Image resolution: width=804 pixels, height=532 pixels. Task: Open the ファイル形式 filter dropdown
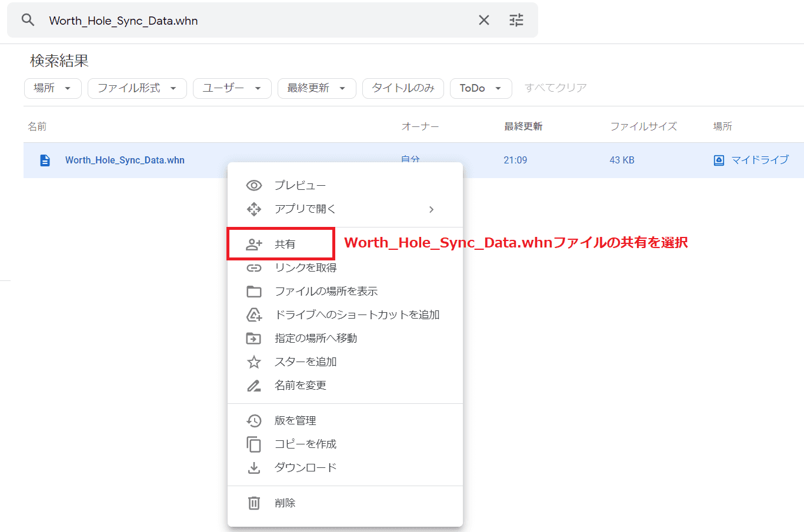pyautogui.click(x=136, y=88)
